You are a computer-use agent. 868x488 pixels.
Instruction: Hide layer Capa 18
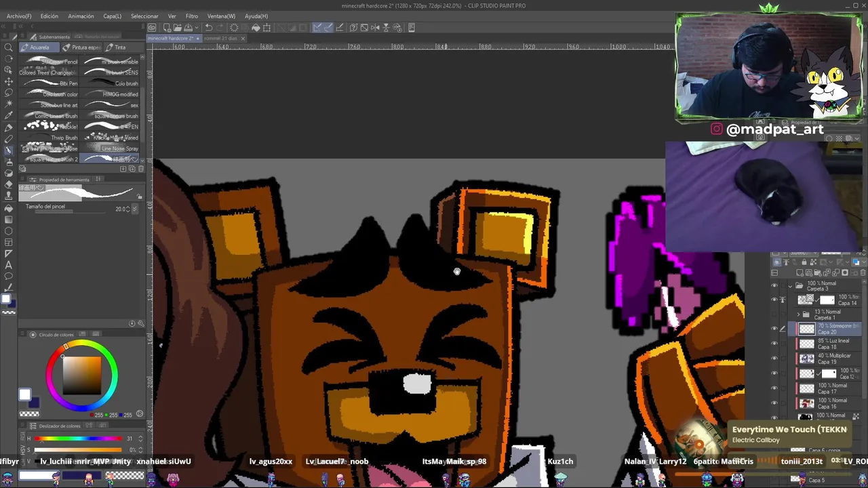(x=774, y=344)
